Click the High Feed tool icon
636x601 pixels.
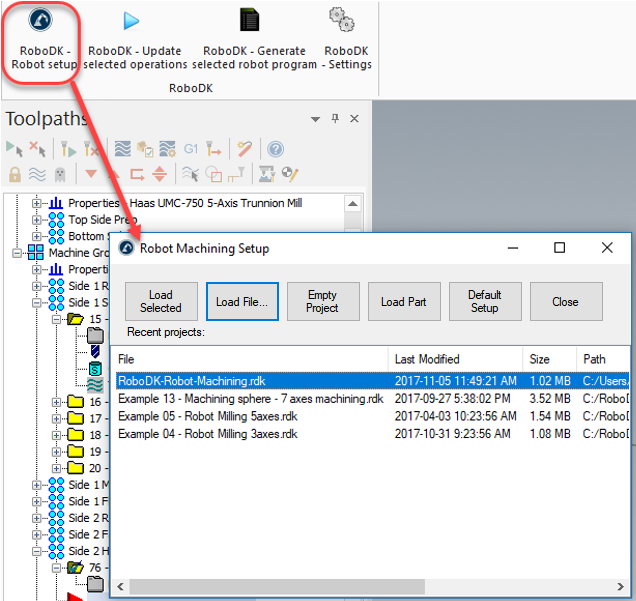tap(213, 149)
